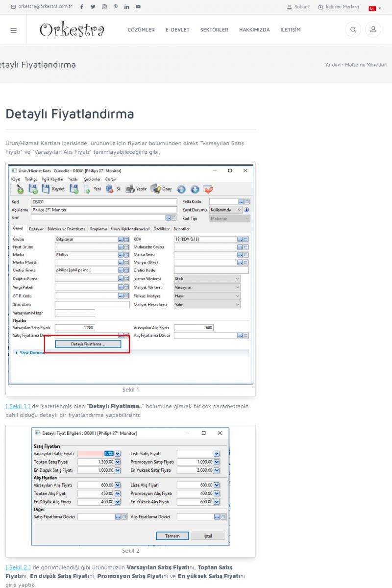
Task: Open the Instagram social icon
Action: tap(104, 7)
